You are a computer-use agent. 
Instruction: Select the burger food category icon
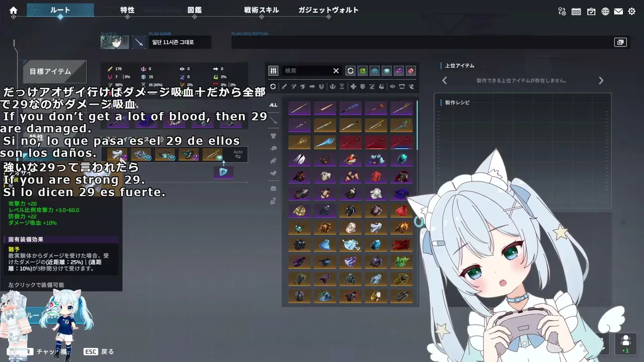click(x=274, y=189)
